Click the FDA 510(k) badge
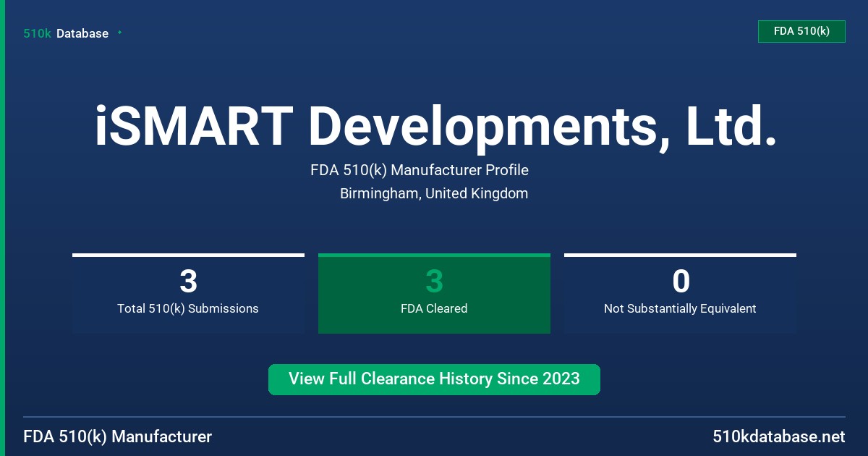 pyautogui.click(x=801, y=31)
